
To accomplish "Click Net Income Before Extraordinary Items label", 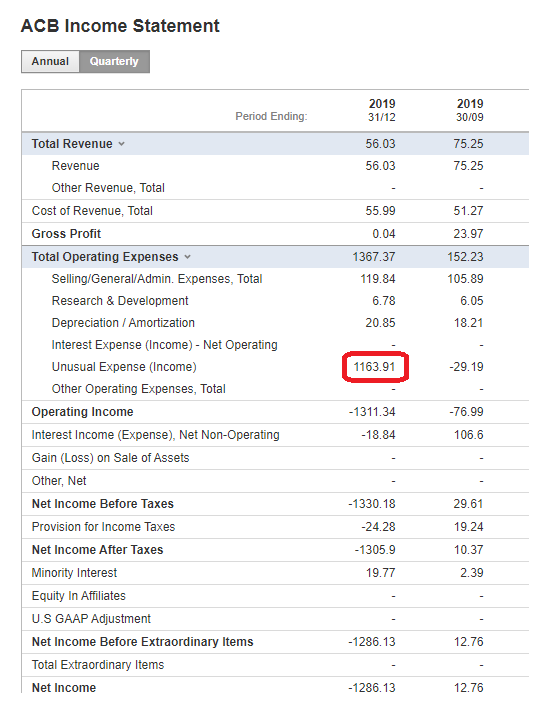I will pos(143,642).
